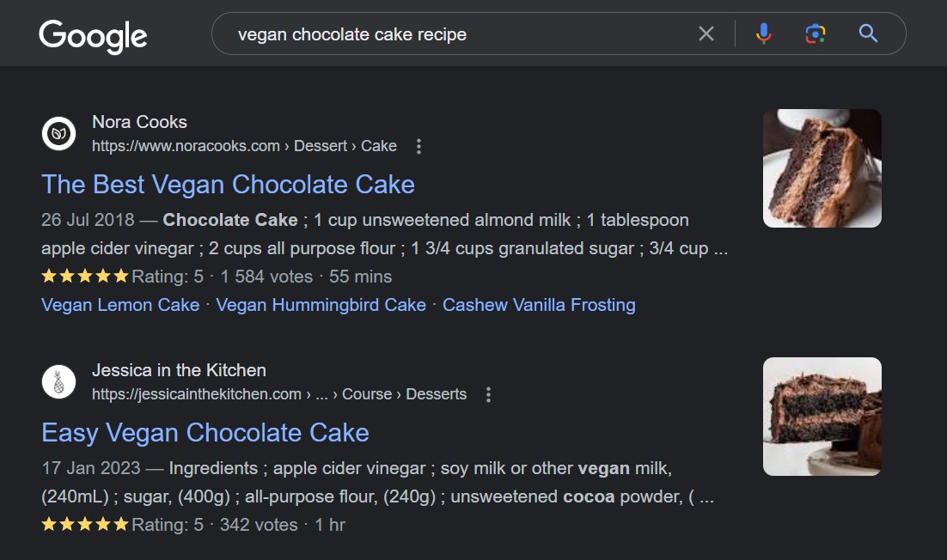This screenshot has width=947, height=560.
Task: Follow the Vegan Hummingbird Cake sitelink
Action: click(321, 305)
